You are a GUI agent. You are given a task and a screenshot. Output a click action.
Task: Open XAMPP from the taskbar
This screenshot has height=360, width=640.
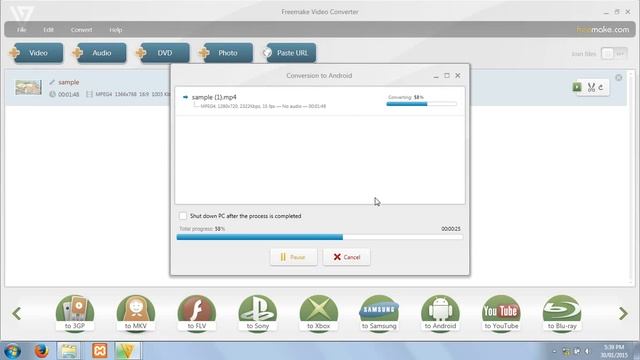(x=100, y=351)
